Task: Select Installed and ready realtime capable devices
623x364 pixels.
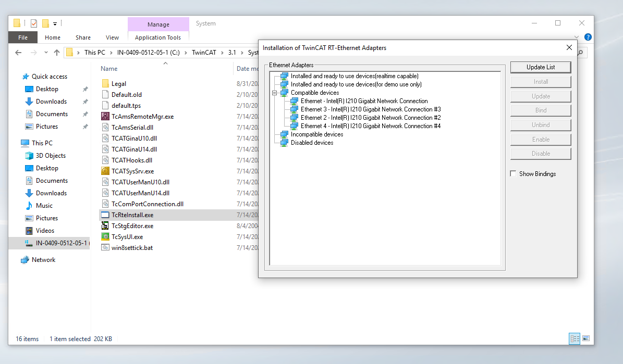Action: coord(355,76)
